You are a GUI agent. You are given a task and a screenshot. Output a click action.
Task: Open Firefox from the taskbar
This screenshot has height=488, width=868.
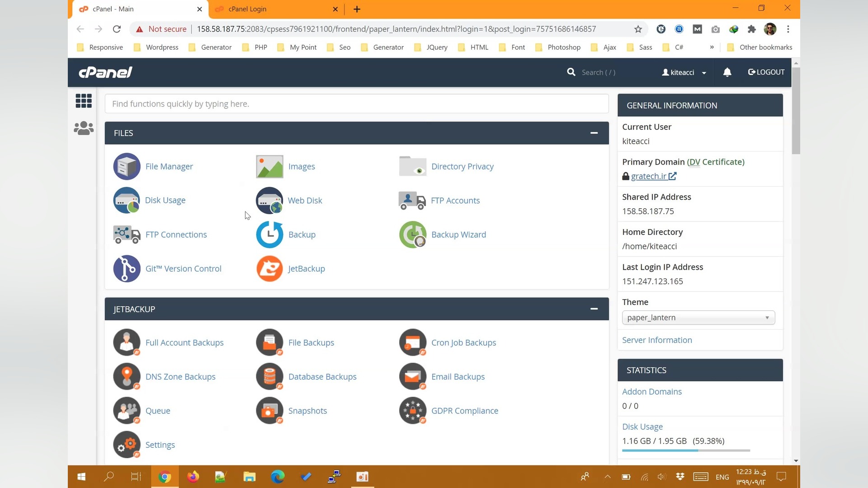[x=193, y=477]
